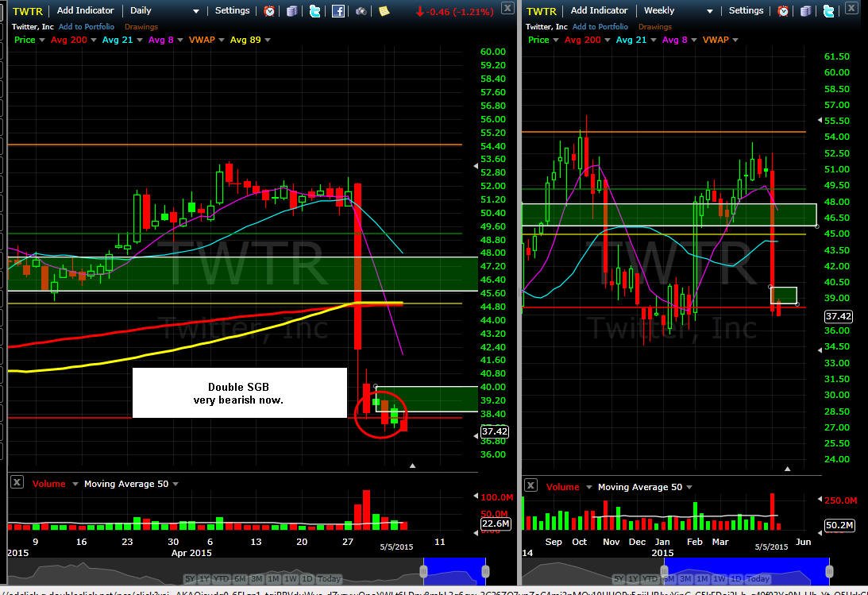Image resolution: width=868 pixels, height=595 pixels.
Task: Click the daily chart blue range slider
Action: 454,571
